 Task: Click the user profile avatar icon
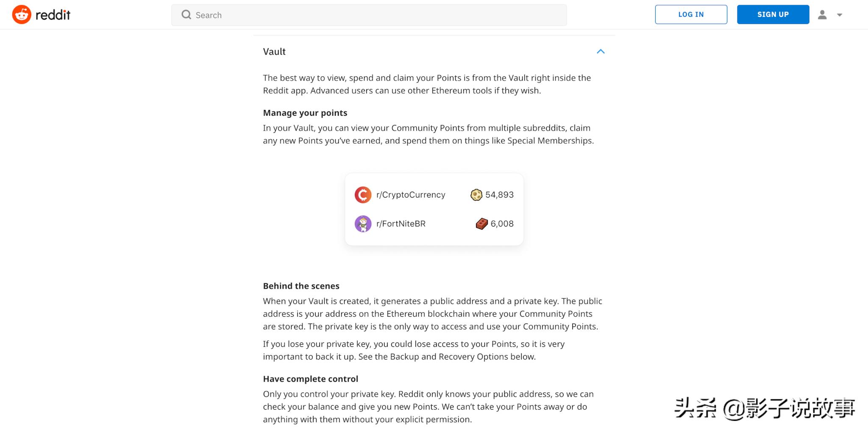pyautogui.click(x=822, y=15)
